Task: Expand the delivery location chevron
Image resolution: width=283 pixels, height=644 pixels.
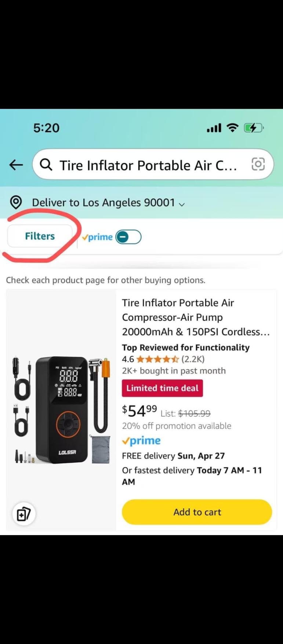Action: click(x=182, y=204)
